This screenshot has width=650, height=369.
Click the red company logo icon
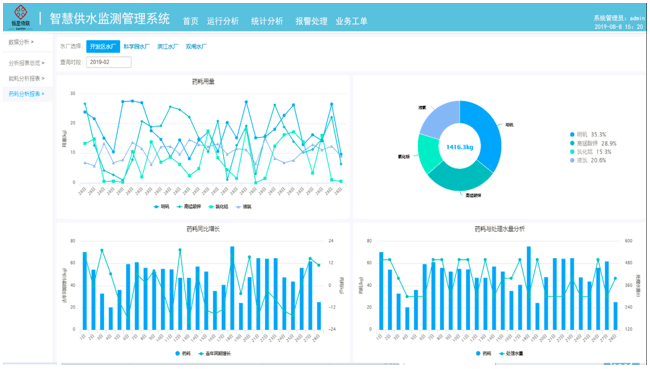pos(20,13)
